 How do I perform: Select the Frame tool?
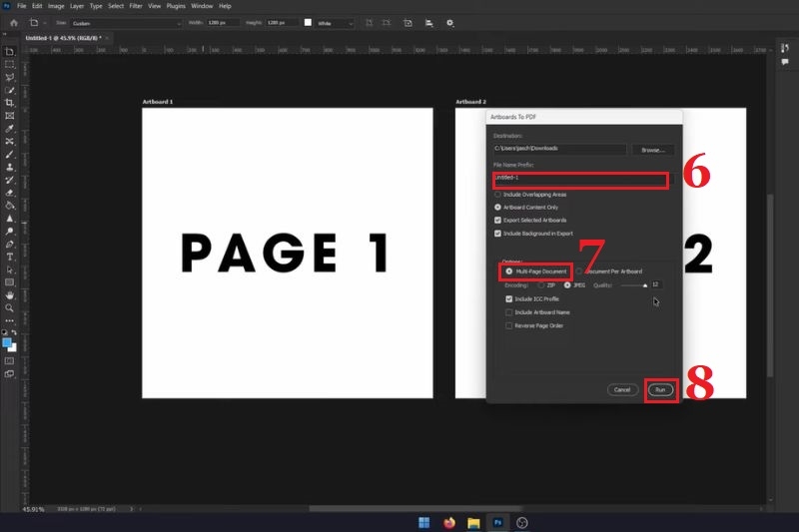pyautogui.click(x=9, y=116)
